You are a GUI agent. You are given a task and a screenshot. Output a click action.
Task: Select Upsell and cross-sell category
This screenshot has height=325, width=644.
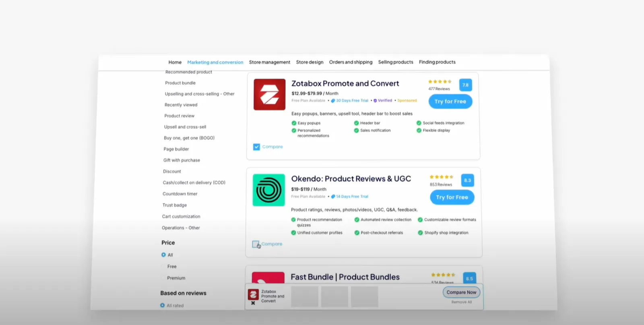pos(185,127)
